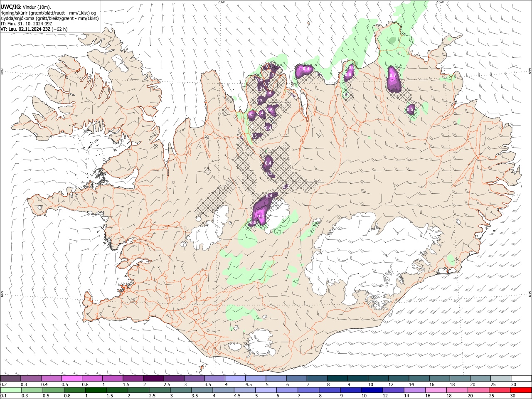Pick the top-row swatch starting at 14
This screenshot has height=399, width=532.
(x=419, y=379)
